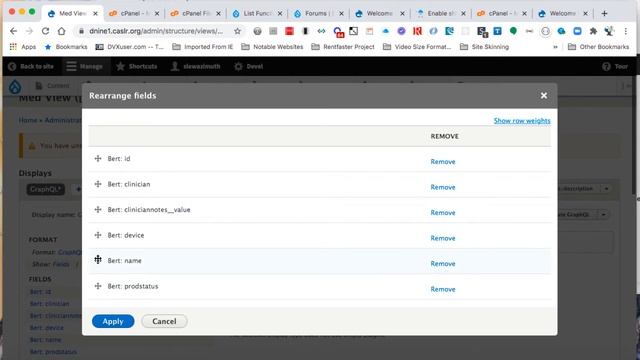Image resolution: width=640 pixels, height=360 pixels.
Task: Open Imported From IE bookmark folder
Action: pyautogui.click(x=203, y=47)
